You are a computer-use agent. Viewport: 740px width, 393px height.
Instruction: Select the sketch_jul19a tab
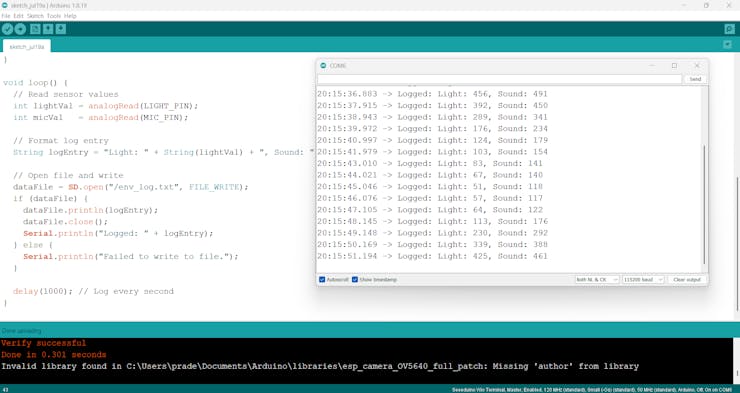(x=27, y=47)
